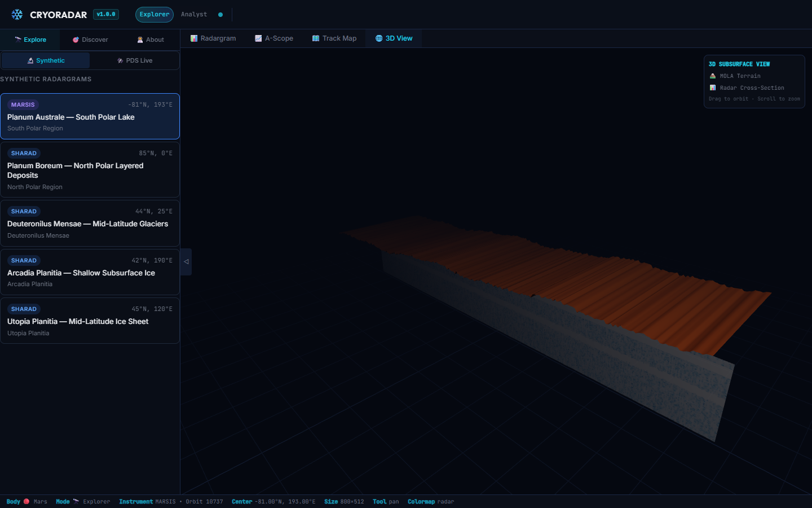Click the Discover target icon
Viewport: 812px width, 508px height.
(x=76, y=40)
